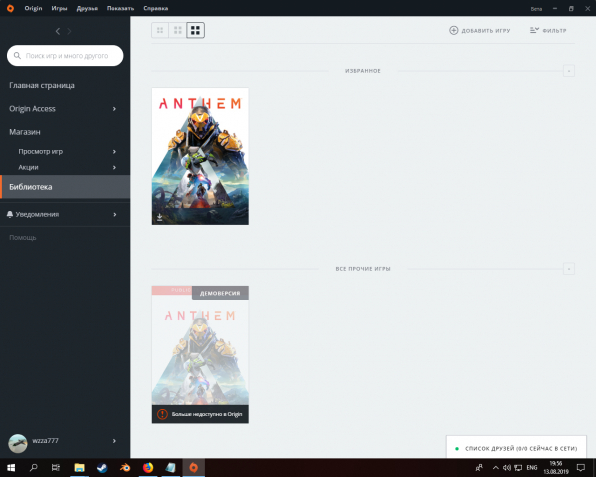Click the game search field
This screenshot has width=596, height=477.
tap(65, 55)
